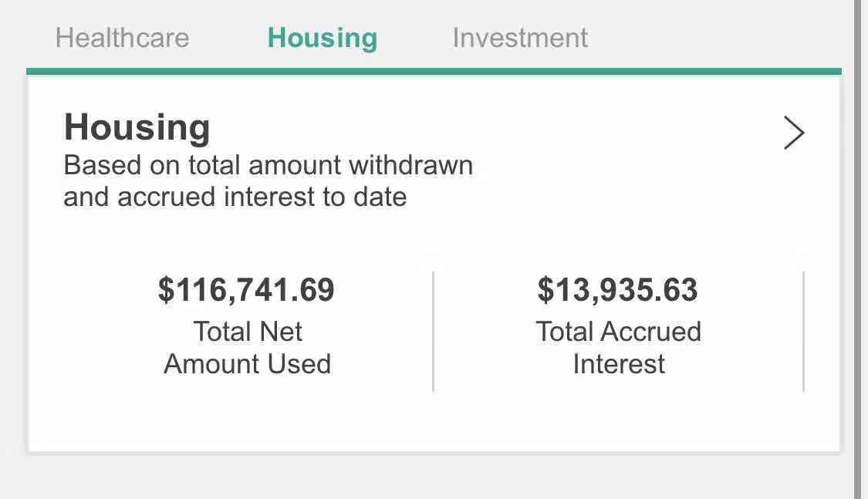Click the green tab indicator bar
Image resolution: width=868 pixels, height=499 pixels.
tap(434, 72)
